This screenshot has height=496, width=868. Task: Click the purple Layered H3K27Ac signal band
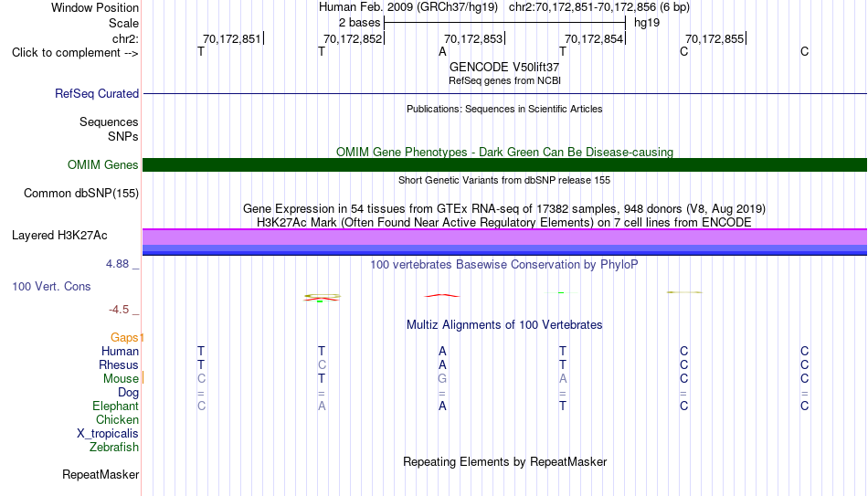[504, 237]
